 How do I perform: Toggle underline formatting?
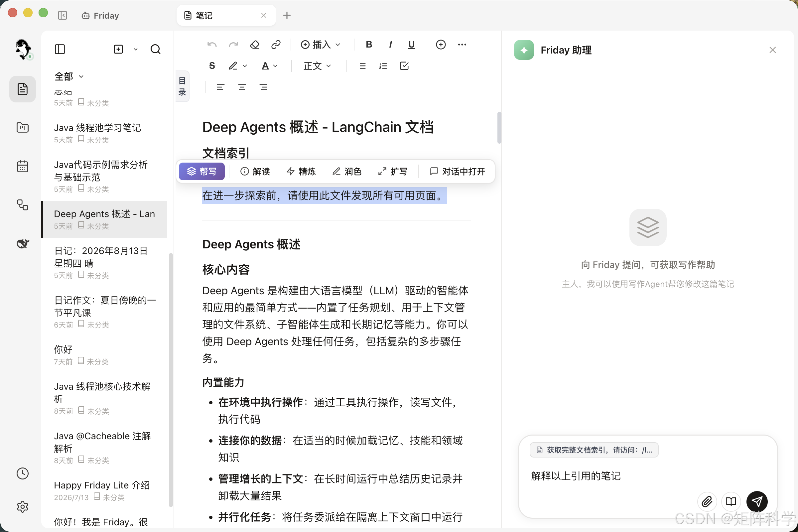click(412, 45)
